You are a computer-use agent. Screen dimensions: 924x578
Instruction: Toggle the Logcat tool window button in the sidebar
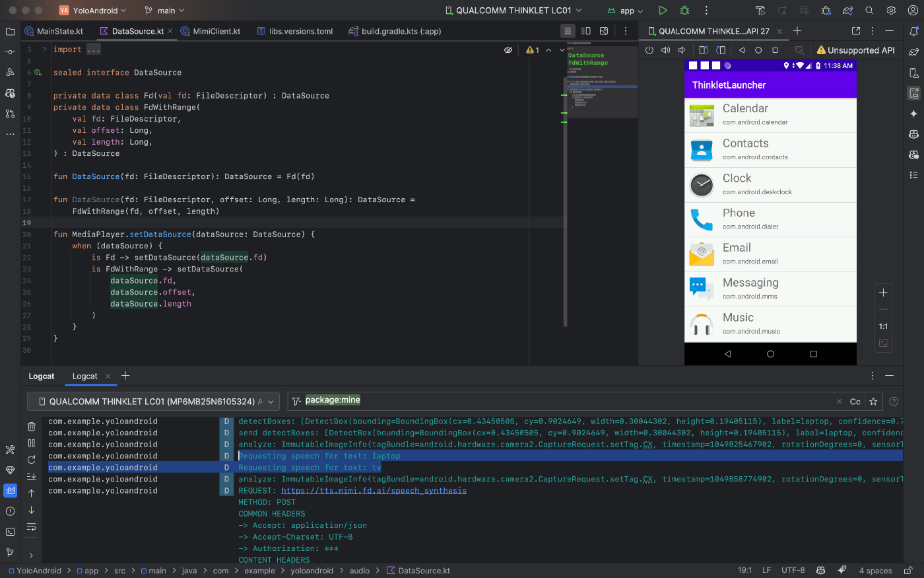10,491
